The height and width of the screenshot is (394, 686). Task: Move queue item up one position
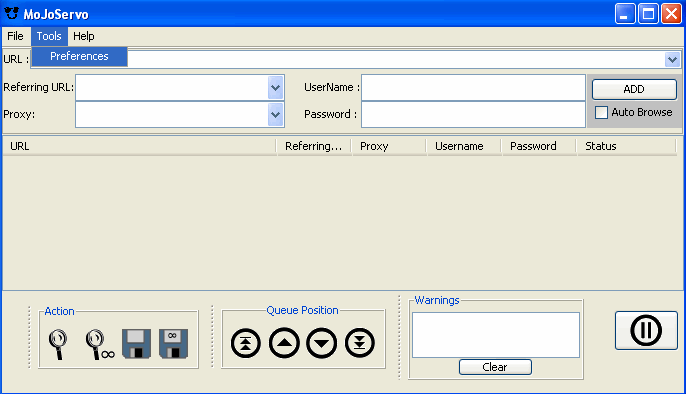pos(284,343)
